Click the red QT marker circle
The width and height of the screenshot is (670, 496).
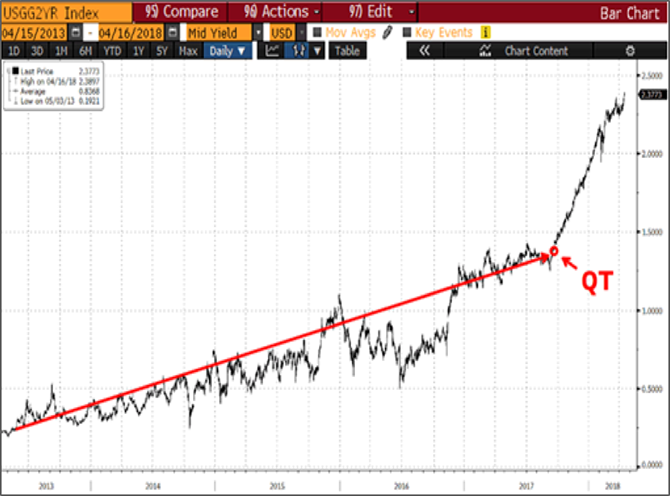pyautogui.click(x=554, y=251)
